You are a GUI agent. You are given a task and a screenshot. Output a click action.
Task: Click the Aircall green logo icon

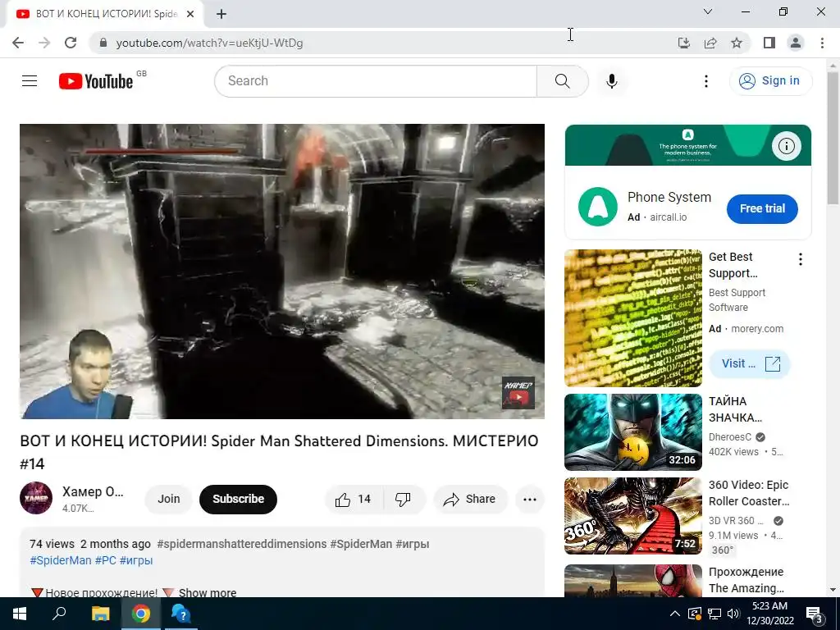(598, 207)
